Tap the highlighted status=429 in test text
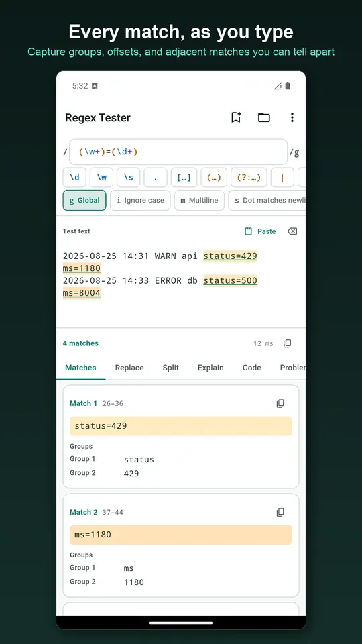This screenshot has width=362, height=644. [230, 256]
